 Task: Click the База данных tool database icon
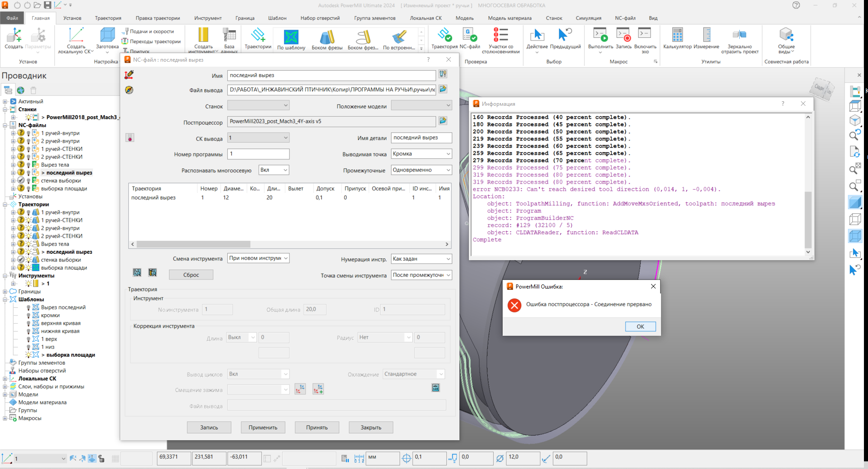(x=229, y=35)
